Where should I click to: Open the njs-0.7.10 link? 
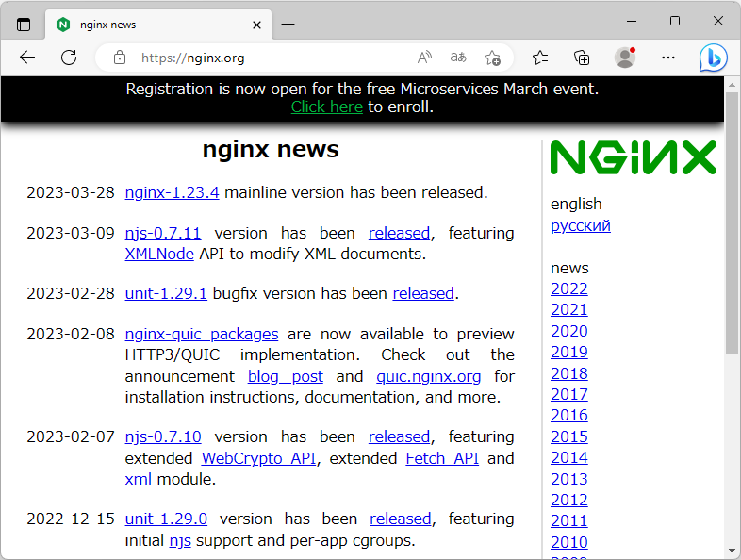pyautogui.click(x=163, y=436)
